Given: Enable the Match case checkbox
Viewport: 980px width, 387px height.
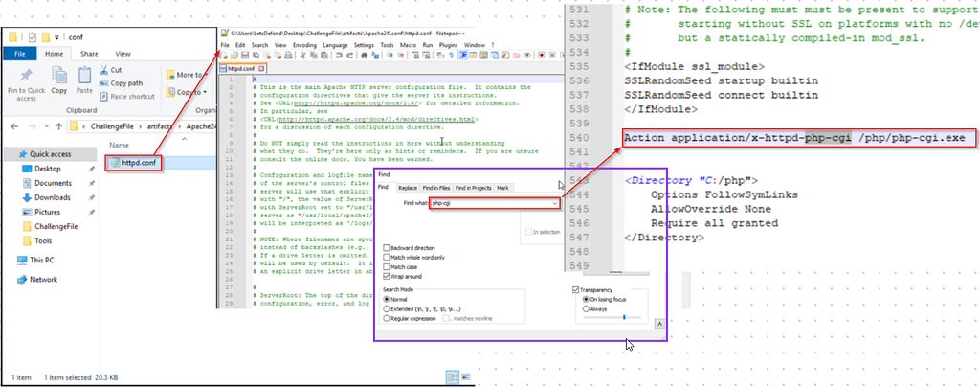Looking at the screenshot, I should pyautogui.click(x=387, y=267).
